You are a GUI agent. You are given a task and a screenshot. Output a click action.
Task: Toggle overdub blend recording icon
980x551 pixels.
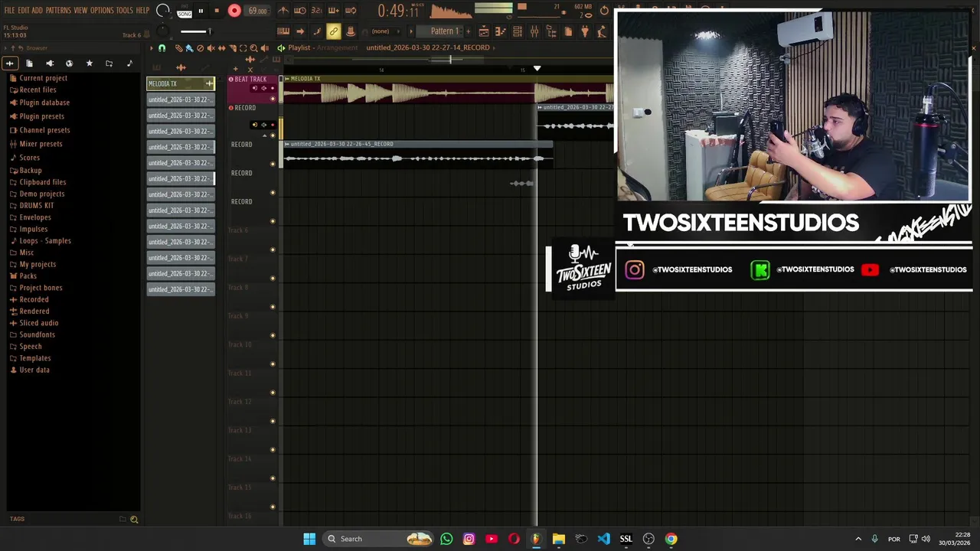(334, 11)
